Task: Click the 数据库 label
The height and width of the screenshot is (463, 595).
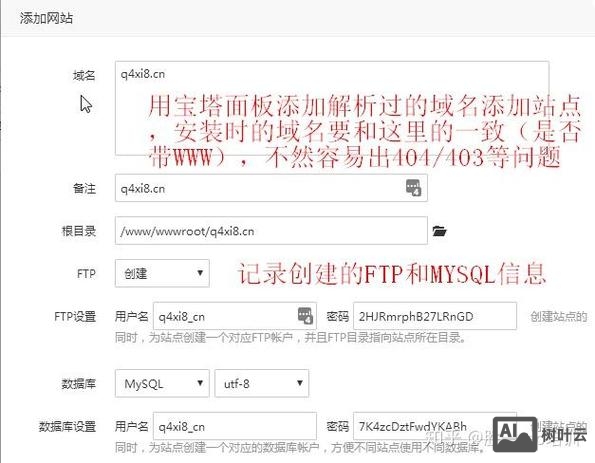Action: (79, 384)
